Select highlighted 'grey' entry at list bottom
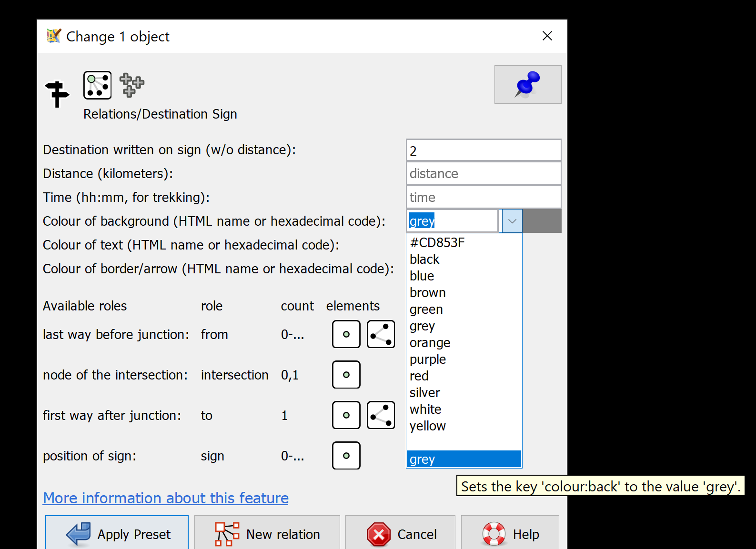This screenshot has width=756, height=549. (x=463, y=459)
